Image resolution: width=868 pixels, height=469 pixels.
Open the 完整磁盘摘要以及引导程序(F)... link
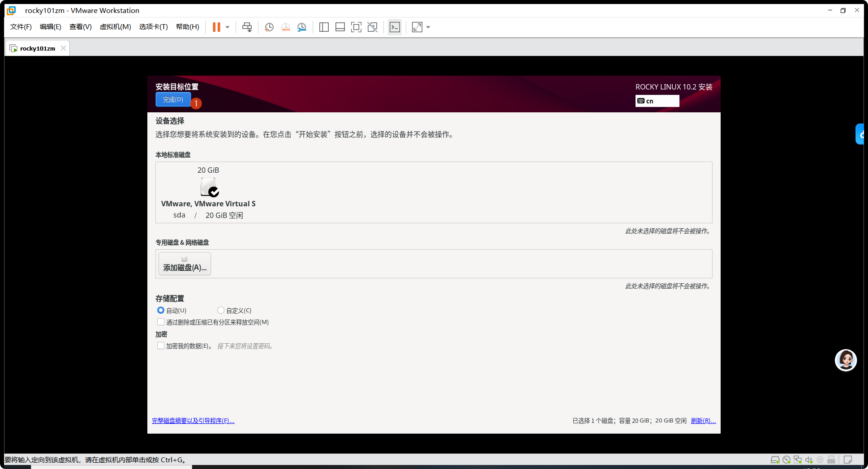[x=193, y=421]
